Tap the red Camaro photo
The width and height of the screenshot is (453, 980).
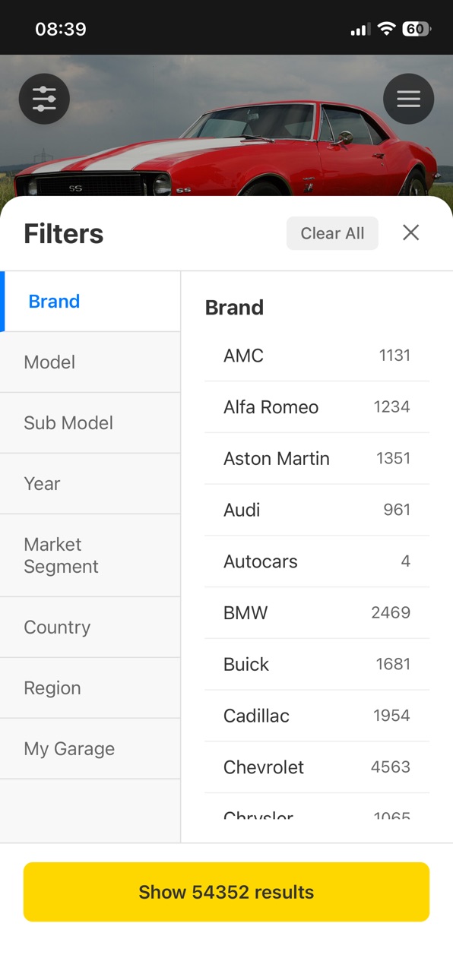click(226, 144)
